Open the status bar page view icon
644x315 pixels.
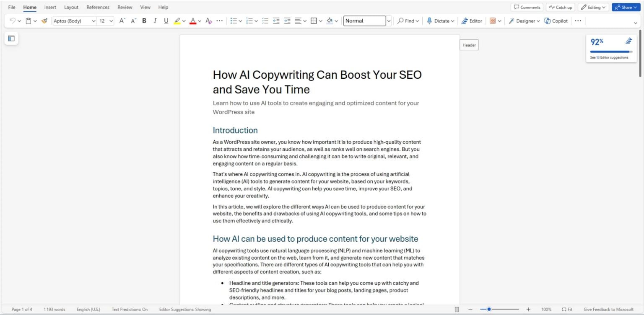[457, 310]
